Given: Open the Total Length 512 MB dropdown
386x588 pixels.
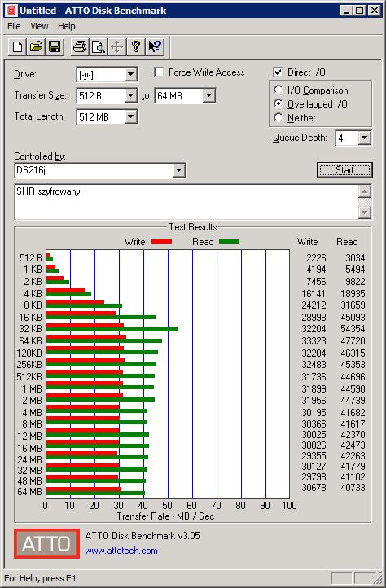Looking at the screenshot, I should coord(130,116).
